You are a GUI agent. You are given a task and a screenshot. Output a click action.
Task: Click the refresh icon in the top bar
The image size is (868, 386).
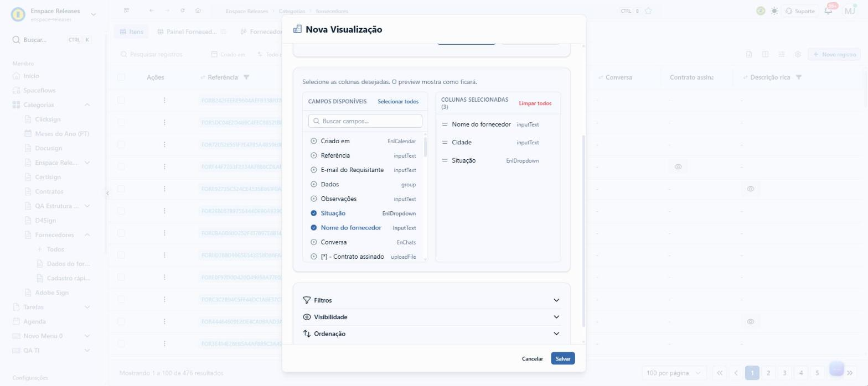tap(183, 11)
